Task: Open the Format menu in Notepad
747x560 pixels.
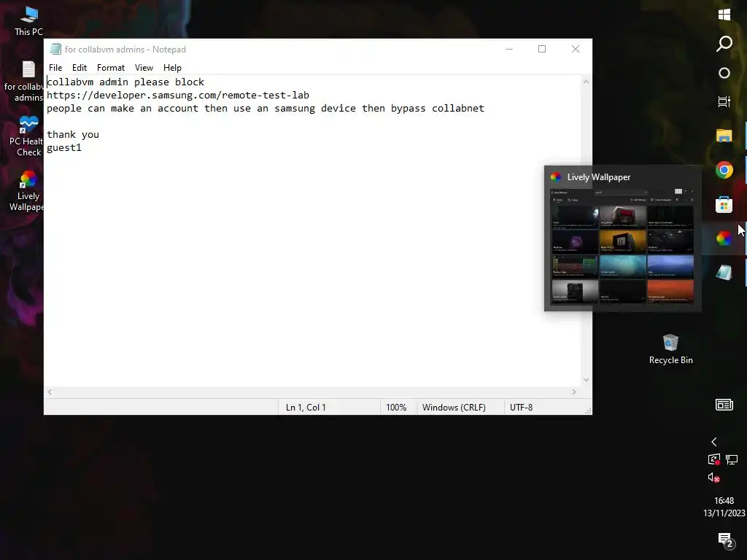Action: click(x=111, y=68)
